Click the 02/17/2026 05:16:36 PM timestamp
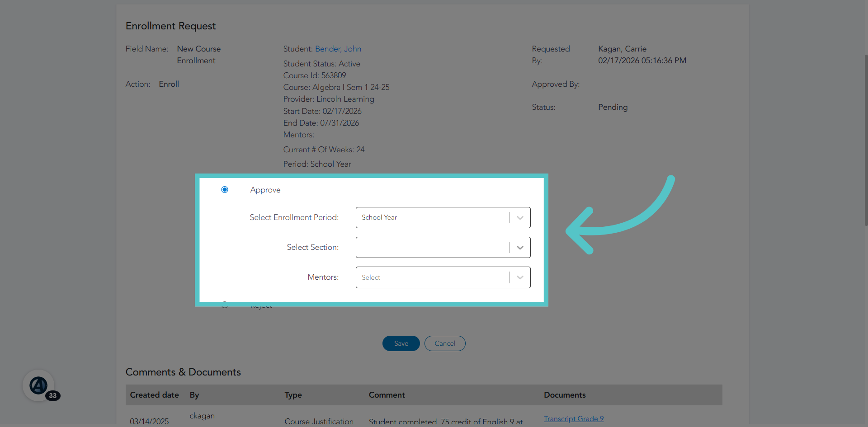The image size is (868, 427). [642, 61]
